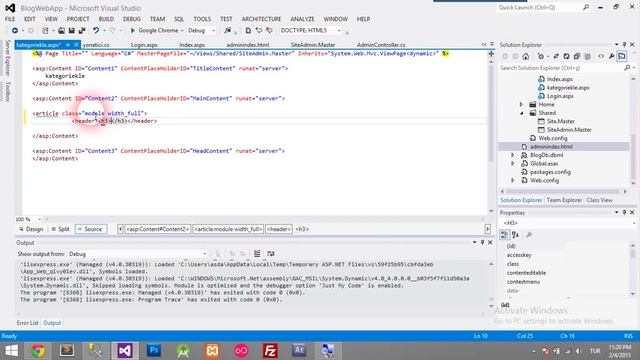Refresh the Solution Explorer tree
The image size is (640, 360).
567,56
